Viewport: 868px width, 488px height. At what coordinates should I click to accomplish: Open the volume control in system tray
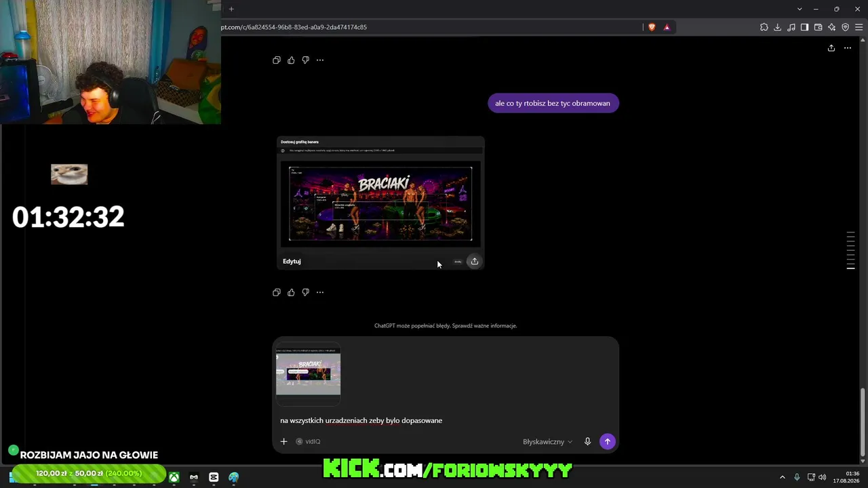(823, 477)
